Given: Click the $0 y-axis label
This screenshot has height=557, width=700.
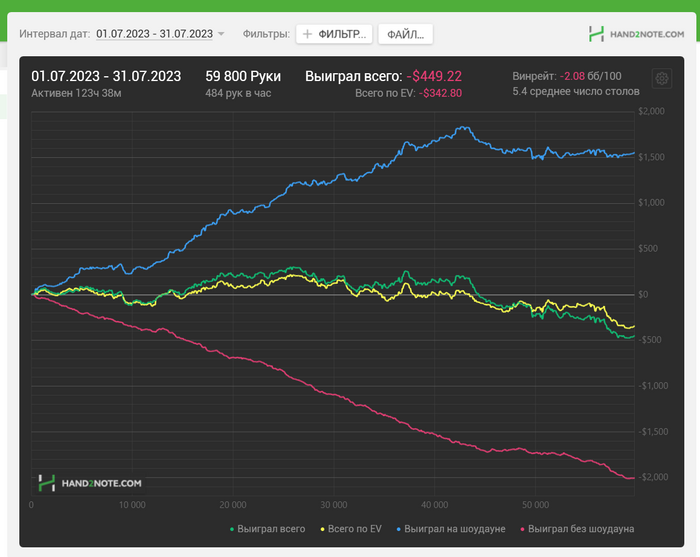Looking at the screenshot, I should pyautogui.click(x=643, y=295).
